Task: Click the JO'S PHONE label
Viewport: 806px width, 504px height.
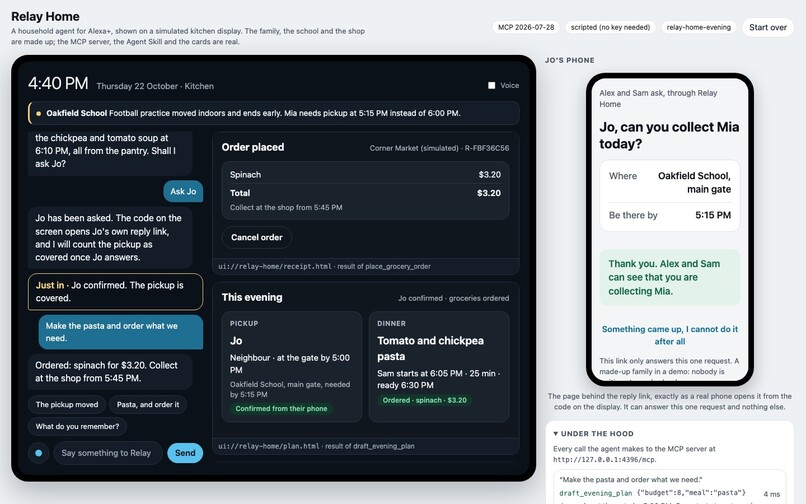Action: 570,60
